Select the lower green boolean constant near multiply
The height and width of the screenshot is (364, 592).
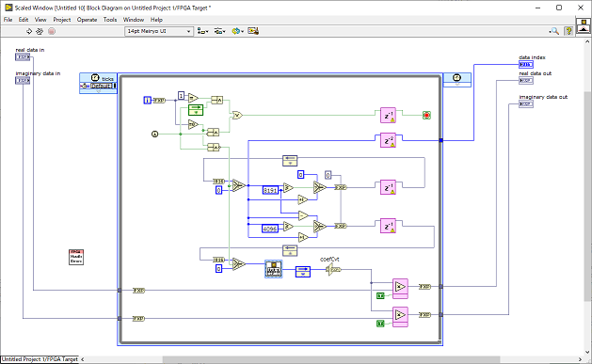(380, 324)
